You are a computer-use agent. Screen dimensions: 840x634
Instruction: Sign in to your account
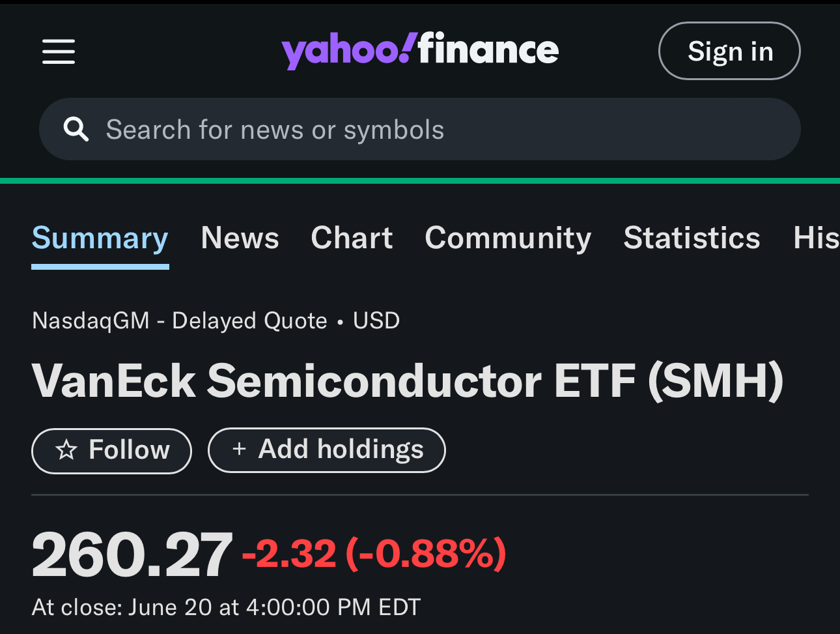point(729,51)
